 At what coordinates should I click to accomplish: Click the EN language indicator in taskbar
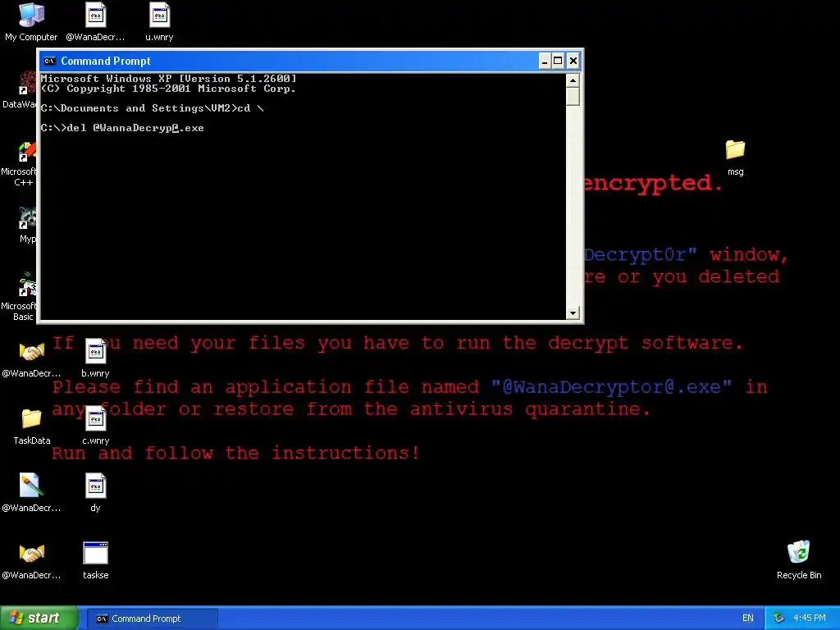click(748, 619)
